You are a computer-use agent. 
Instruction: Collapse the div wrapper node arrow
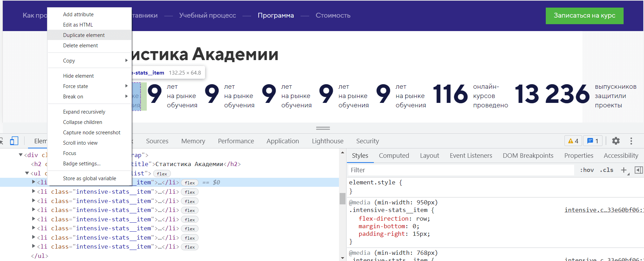(x=21, y=155)
